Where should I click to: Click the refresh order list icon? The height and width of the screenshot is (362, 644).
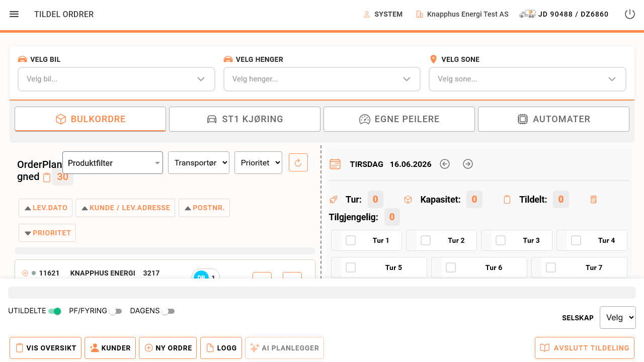tap(298, 162)
